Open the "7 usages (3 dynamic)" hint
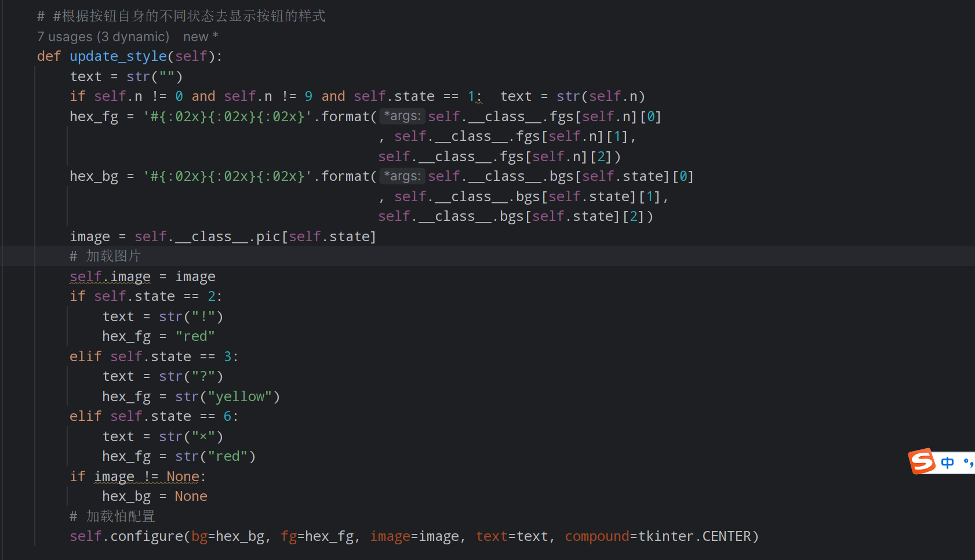Screen dimensions: 975x560 tap(103, 37)
